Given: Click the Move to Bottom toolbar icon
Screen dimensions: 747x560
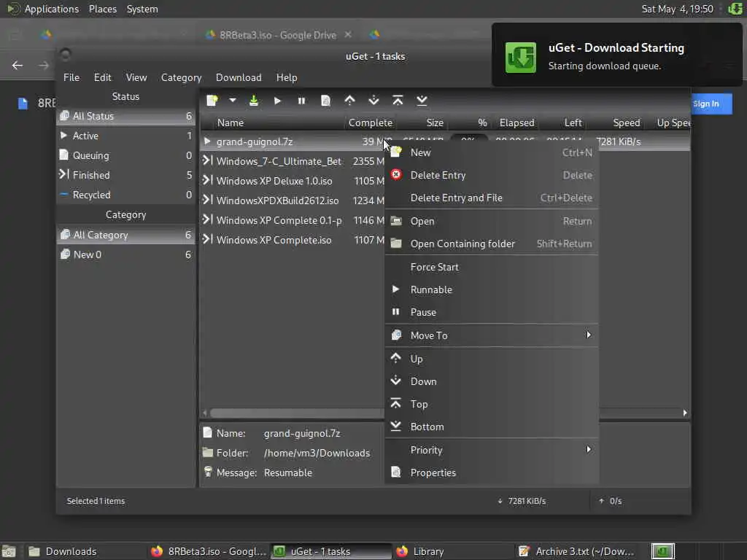Looking at the screenshot, I should pos(422,101).
